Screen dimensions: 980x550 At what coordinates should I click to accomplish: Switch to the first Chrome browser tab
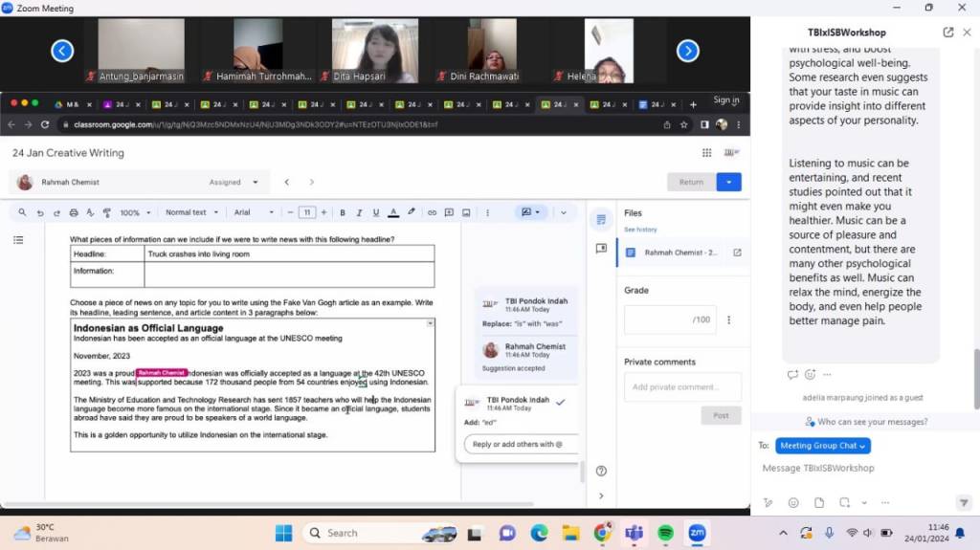click(72, 104)
